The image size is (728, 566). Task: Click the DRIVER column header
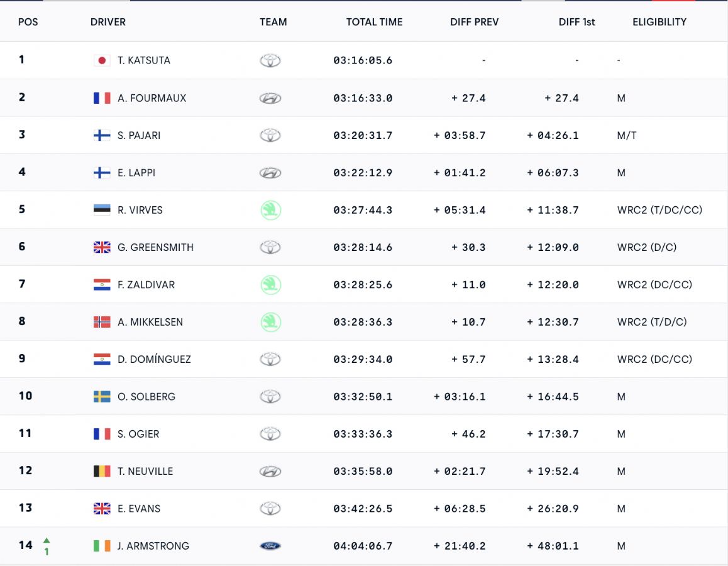point(108,22)
